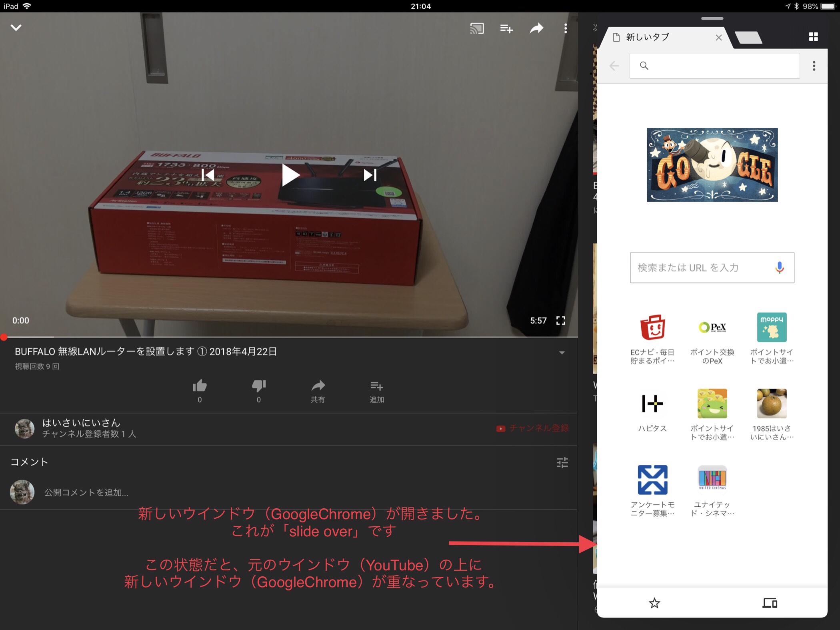Tap the Wi-Fi status icon

(27, 6)
